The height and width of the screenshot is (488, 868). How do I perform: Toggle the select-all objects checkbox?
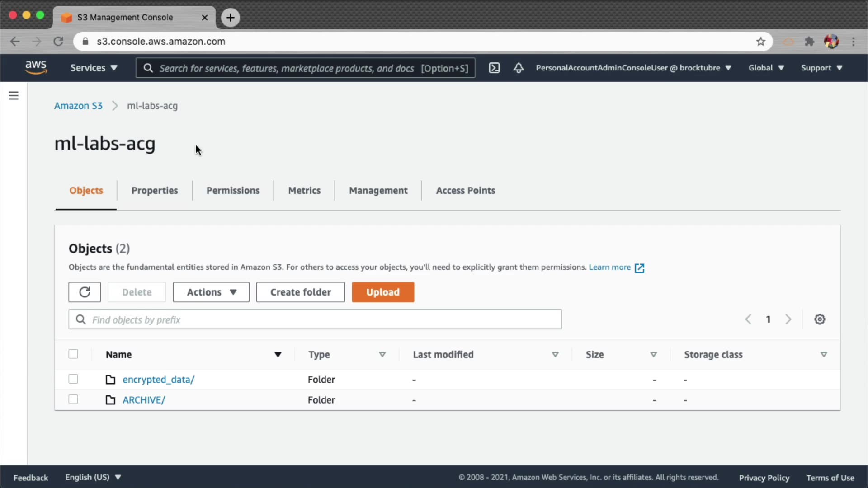(x=73, y=354)
